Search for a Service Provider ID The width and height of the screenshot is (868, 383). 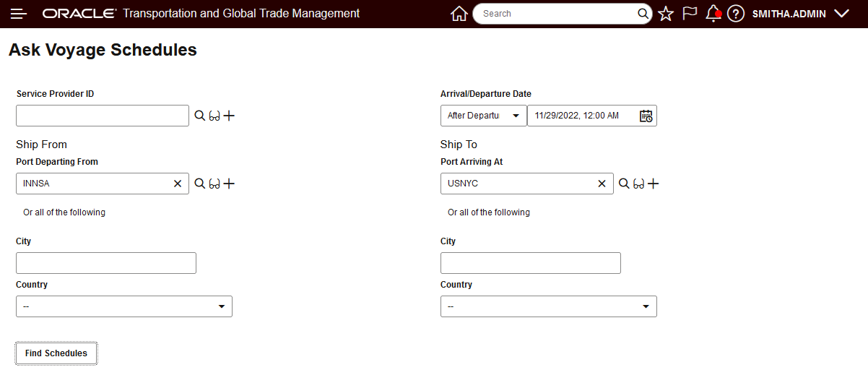click(200, 116)
